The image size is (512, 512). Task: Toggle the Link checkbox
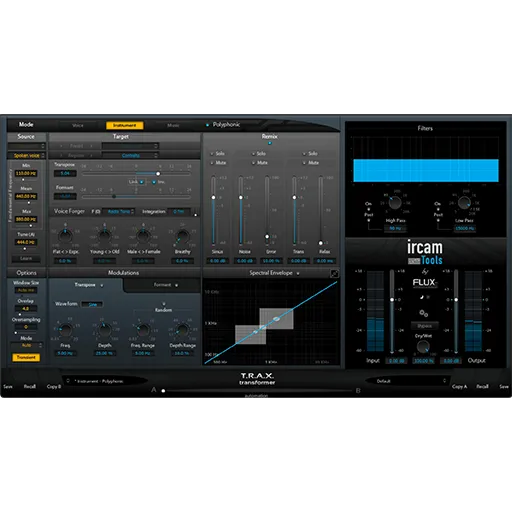142,182
